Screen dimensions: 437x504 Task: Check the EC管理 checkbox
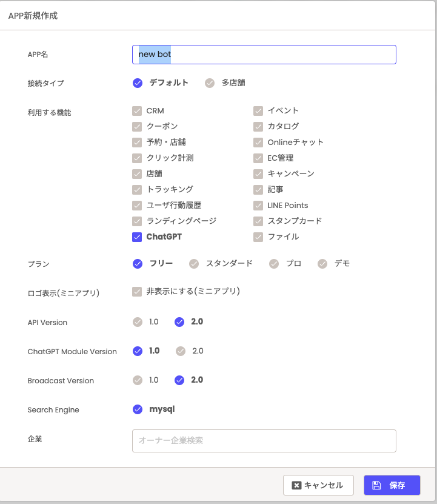tap(258, 158)
